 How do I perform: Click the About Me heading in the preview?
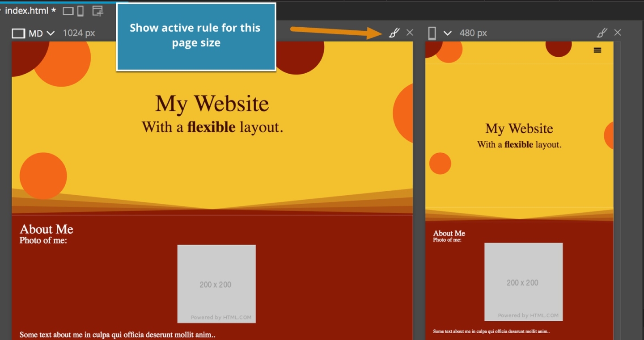pos(46,229)
